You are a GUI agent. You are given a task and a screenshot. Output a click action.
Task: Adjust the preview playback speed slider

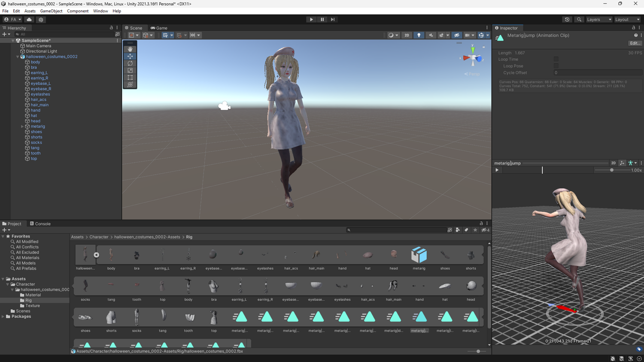(x=612, y=170)
